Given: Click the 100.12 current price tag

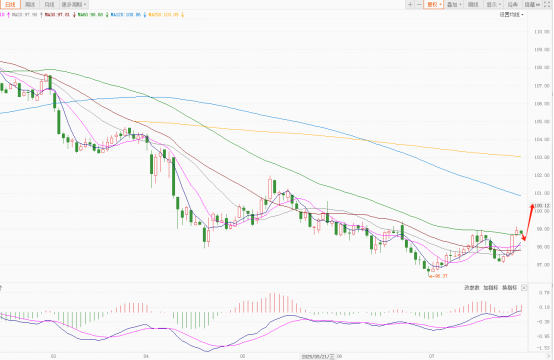Looking at the screenshot, I should (542, 206).
